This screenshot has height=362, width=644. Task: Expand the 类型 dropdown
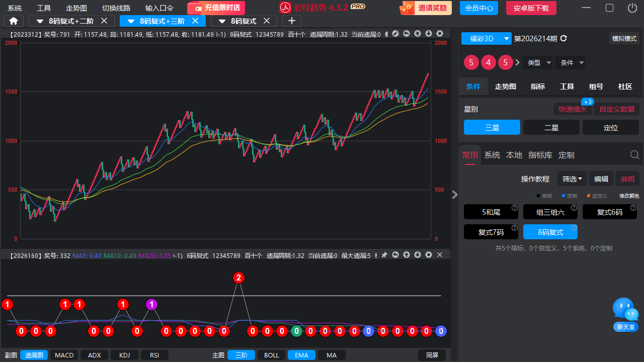(538, 63)
